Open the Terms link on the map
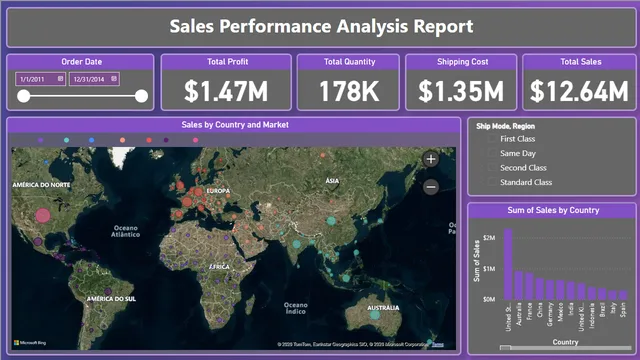Image resolution: width=640 pixels, height=360 pixels. (438, 344)
